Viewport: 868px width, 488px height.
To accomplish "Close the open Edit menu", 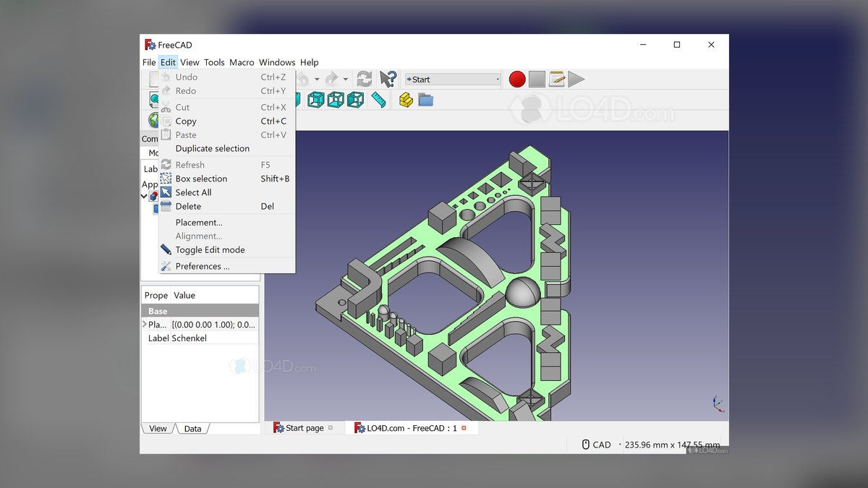I will (x=168, y=62).
